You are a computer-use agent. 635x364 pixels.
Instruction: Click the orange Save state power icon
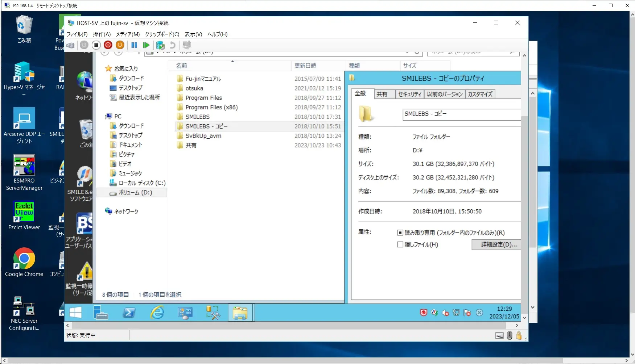tap(120, 45)
